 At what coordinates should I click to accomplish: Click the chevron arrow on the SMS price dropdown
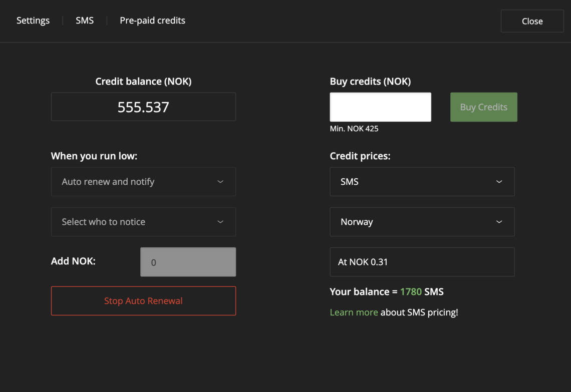pos(499,182)
